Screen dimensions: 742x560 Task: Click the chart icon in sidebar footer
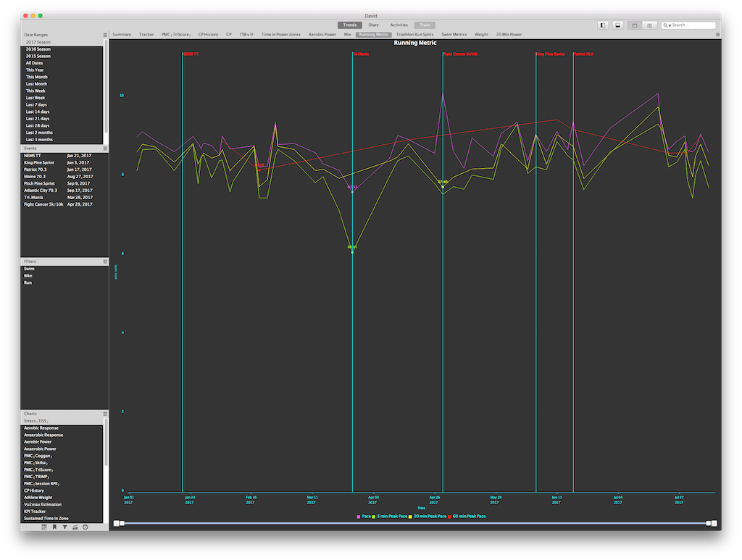point(75,527)
